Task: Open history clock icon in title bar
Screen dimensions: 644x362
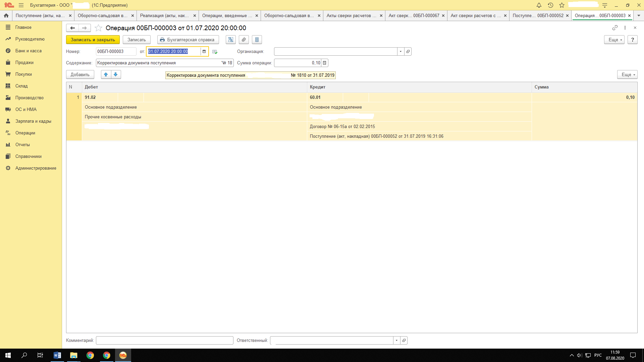Action: coord(550,5)
